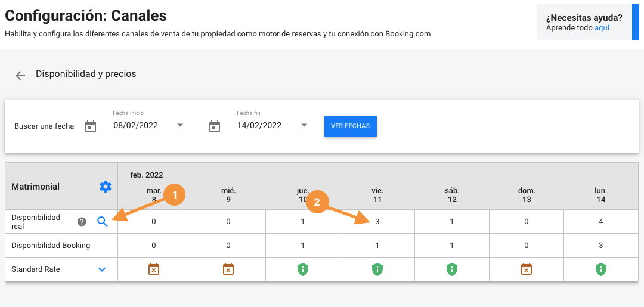Click the magnifier icon in Disponibilidad real

point(103,222)
